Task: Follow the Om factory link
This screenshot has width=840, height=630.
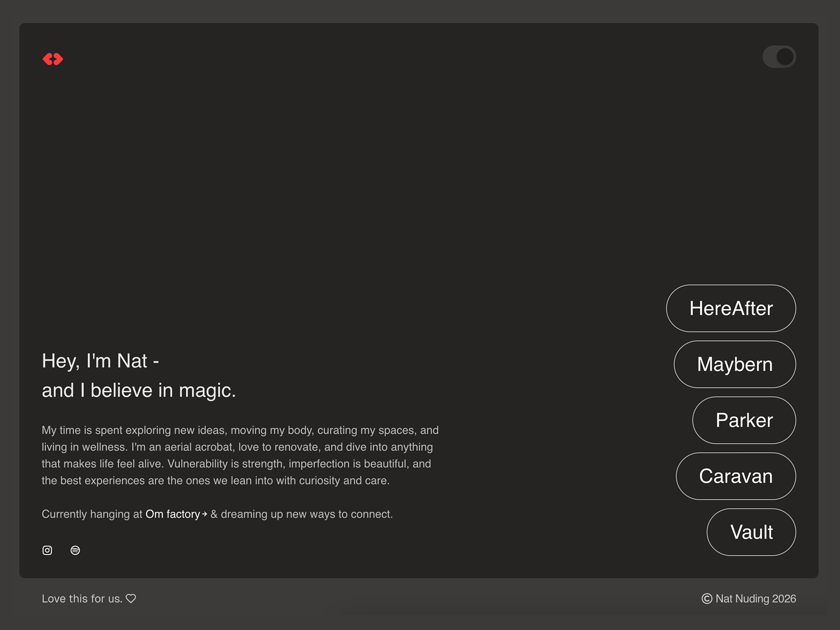Action: coord(172,514)
